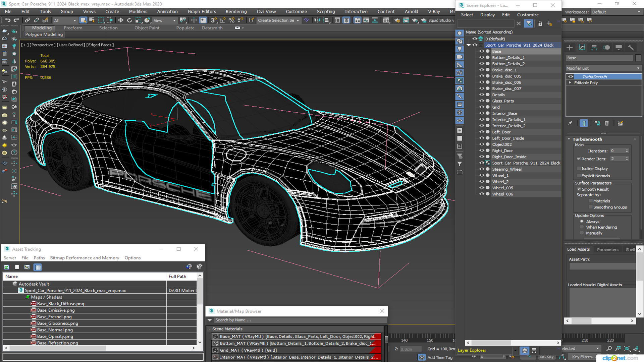Open Select by Name dialog icon
The width and height of the screenshot is (644, 362).
tap(92, 20)
